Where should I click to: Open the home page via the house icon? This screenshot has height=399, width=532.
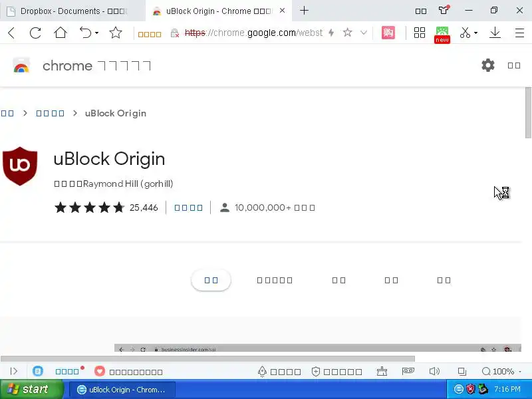[61, 33]
